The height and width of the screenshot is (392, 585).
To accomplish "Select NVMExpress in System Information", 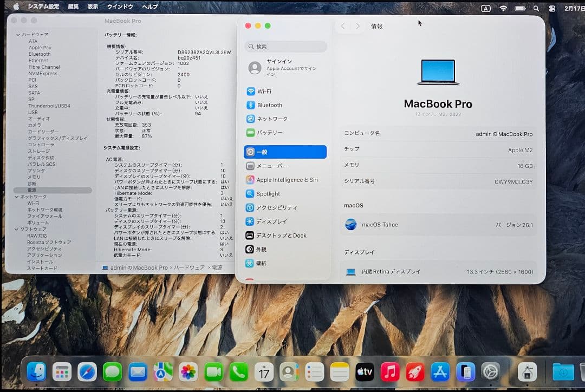I will 43,74.
